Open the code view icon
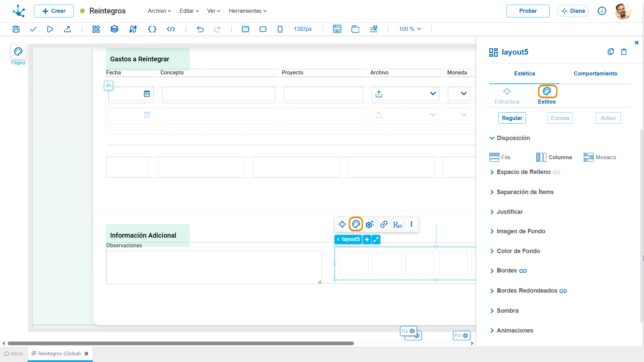The width and height of the screenshot is (644, 362). click(171, 29)
